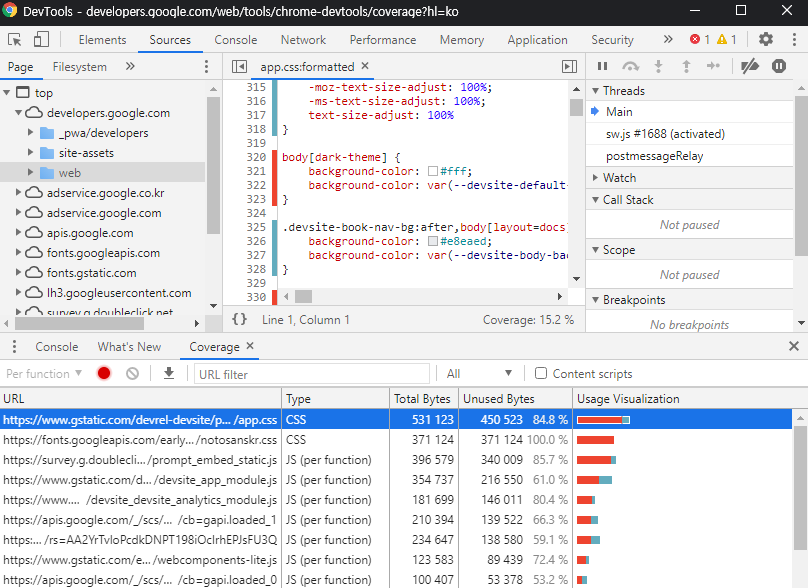Open the What's New drawer tab
Image resolution: width=808 pixels, height=588 pixels.
click(129, 347)
